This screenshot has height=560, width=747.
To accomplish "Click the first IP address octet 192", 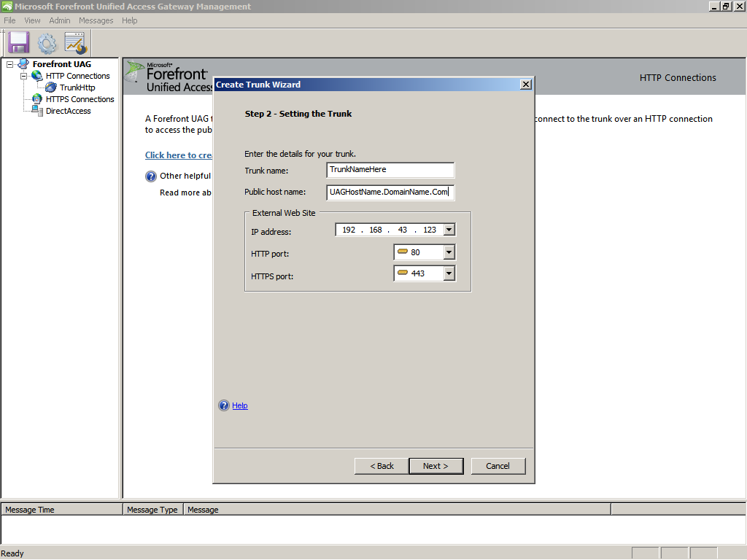I will point(349,230).
